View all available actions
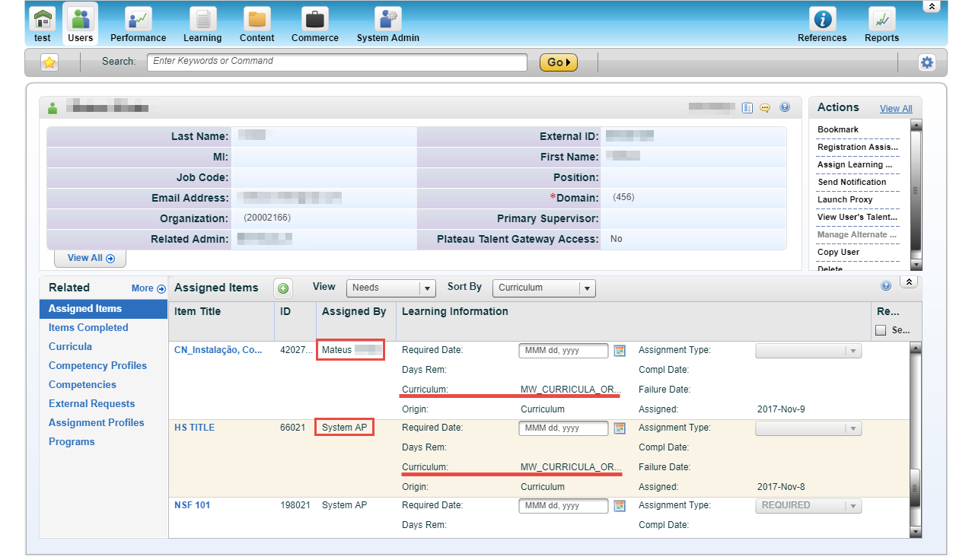 (x=896, y=109)
